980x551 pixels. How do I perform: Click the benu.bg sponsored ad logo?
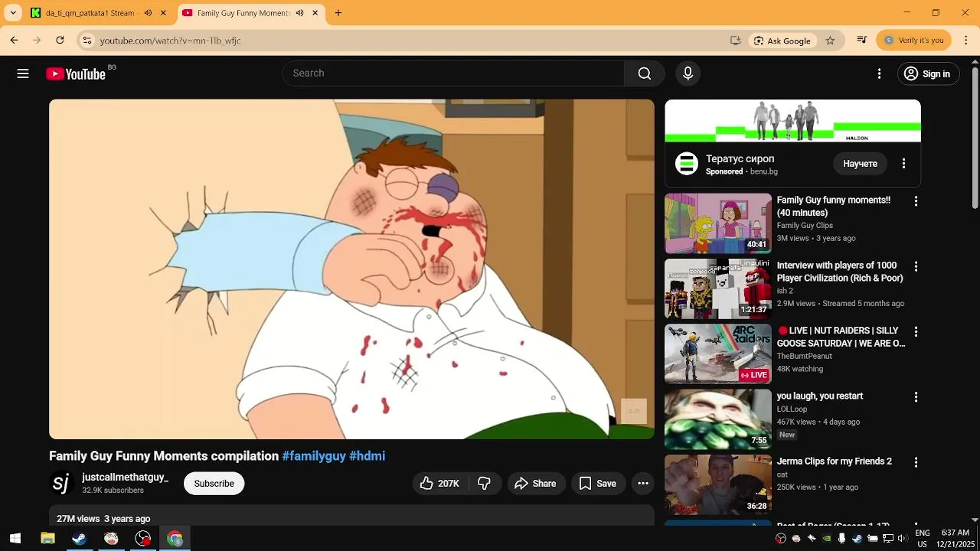point(687,164)
